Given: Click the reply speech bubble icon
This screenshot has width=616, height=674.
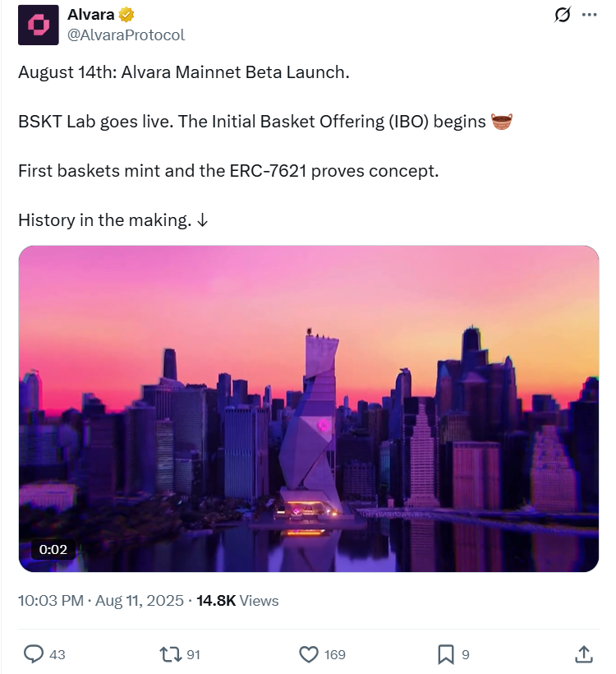Looking at the screenshot, I should click(x=34, y=654).
